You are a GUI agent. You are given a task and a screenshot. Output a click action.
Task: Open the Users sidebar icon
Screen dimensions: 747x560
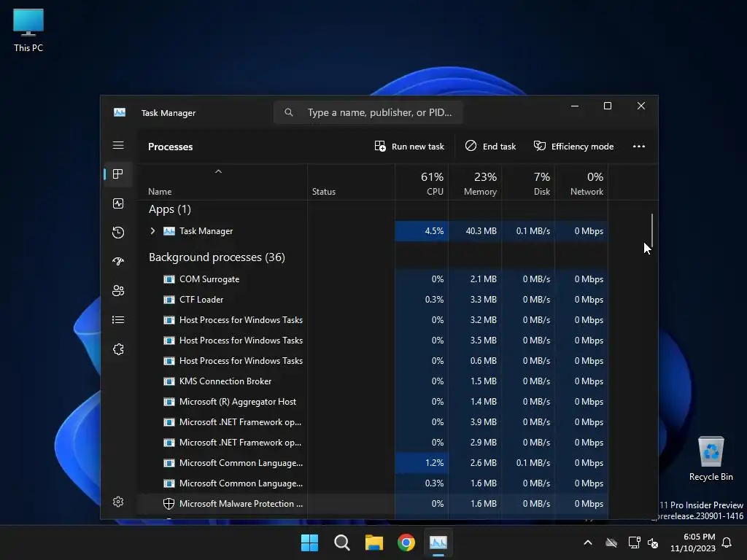118,290
